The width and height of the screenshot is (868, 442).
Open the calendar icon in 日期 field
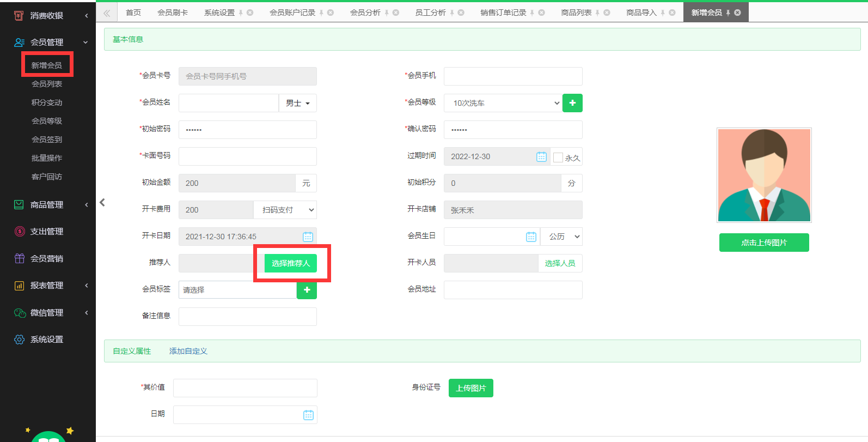[x=308, y=415]
